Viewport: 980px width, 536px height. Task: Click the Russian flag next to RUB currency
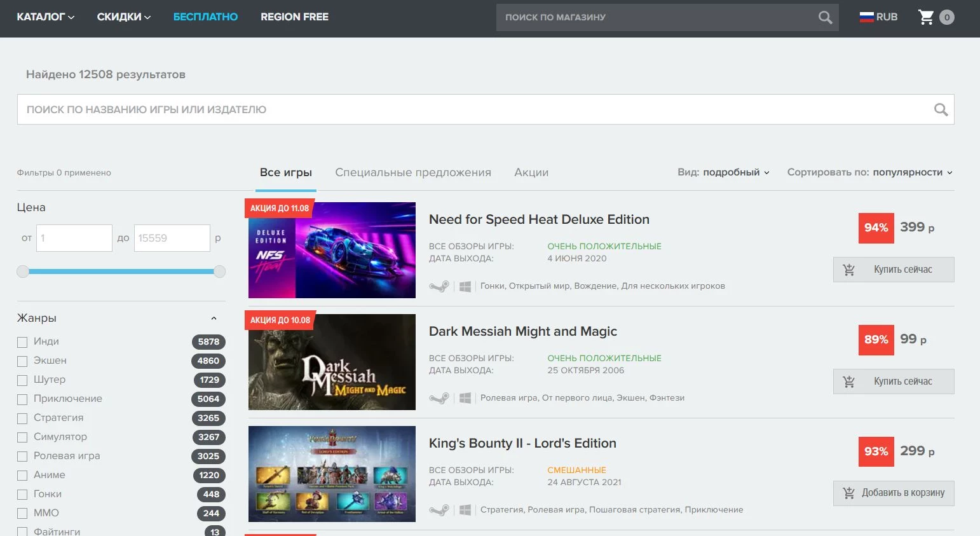(x=867, y=17)
